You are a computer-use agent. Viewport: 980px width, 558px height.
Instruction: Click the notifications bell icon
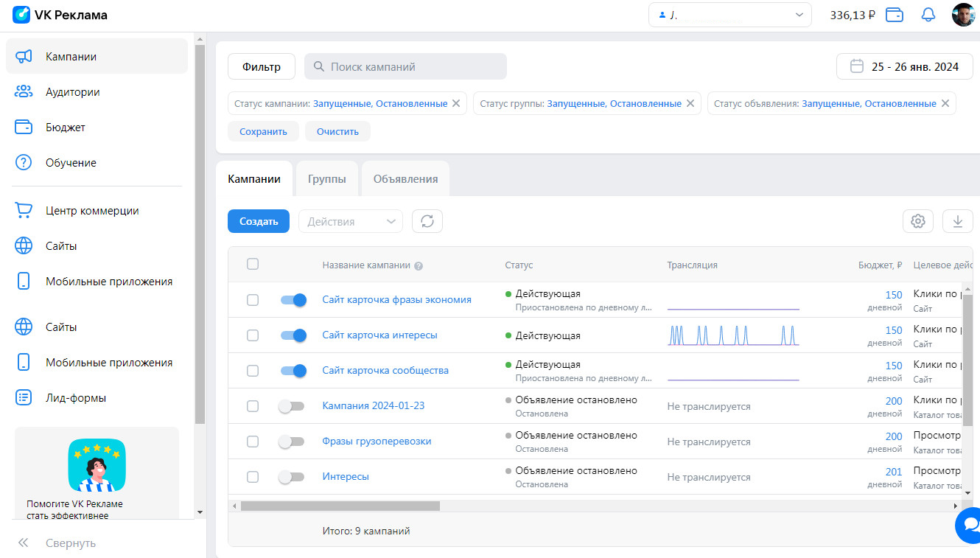[928, 15]
